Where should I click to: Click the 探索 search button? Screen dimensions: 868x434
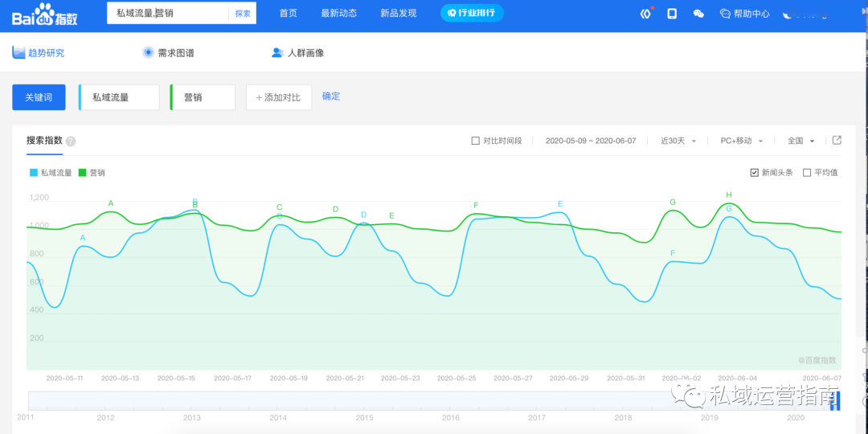[243, 14]
